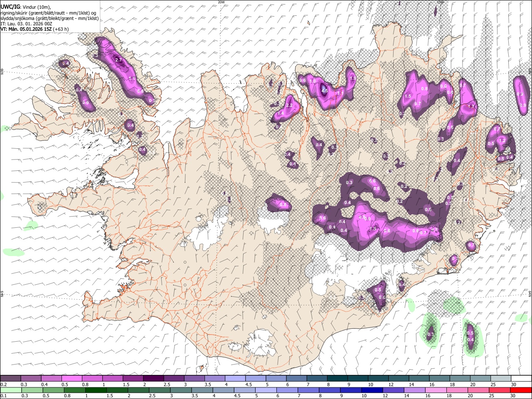The width and height of the screenshot is (532, 399).
Task: Click the "2.2" precipitation value on the map
Action: coord(290,106)
